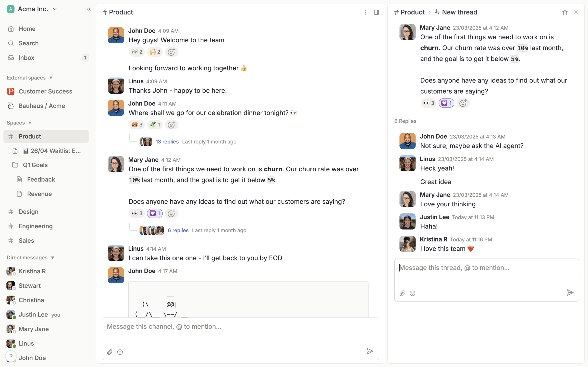The height and width of the screenshot is (367, 588).
Task: Toggle the purple heart reaction in thread panel
Action: [x=446, y=103]
